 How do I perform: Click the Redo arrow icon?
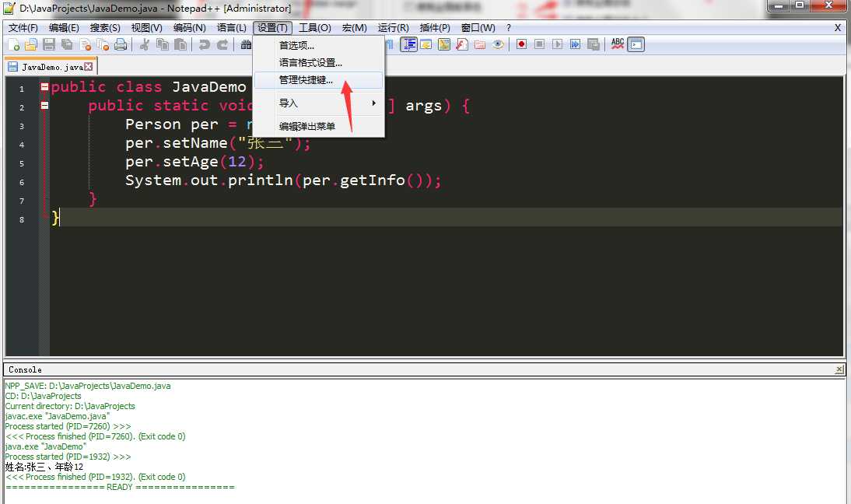click(222, 44)
